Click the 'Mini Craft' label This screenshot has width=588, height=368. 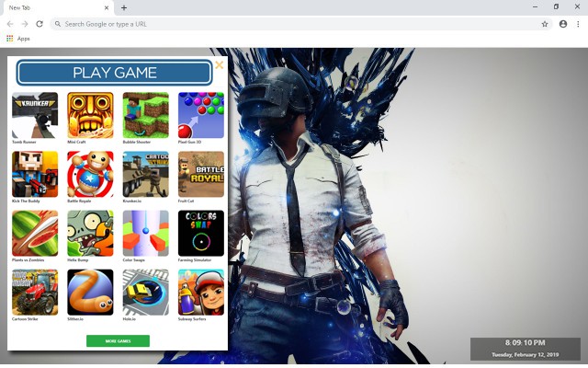(x=76, y=142)
